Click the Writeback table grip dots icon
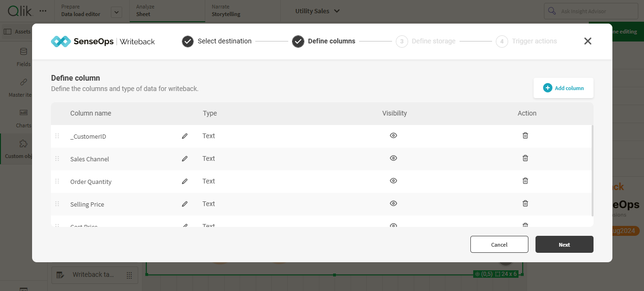644x291 pixels. pos(129,275)
